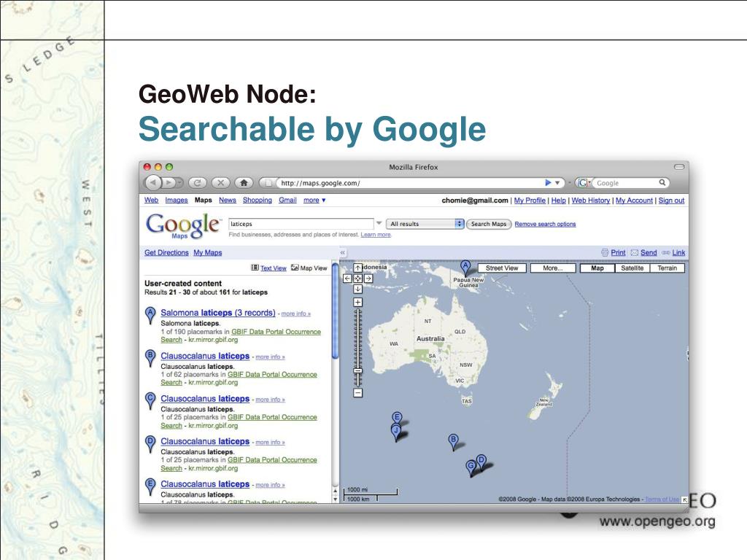Click the Help link in the header
The width and height of the screenshot is (747, 560).
click(x=558, y=201)
